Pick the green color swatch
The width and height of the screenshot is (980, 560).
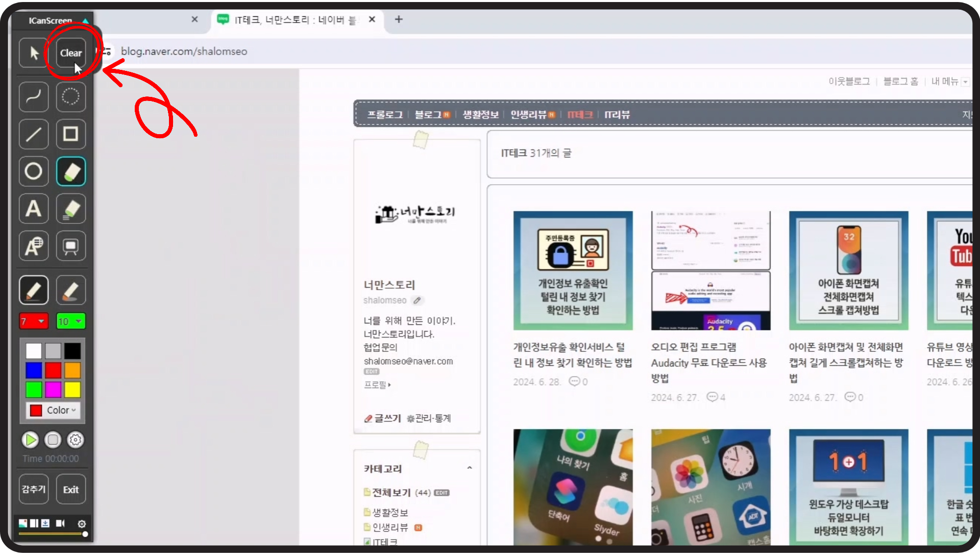34,390
